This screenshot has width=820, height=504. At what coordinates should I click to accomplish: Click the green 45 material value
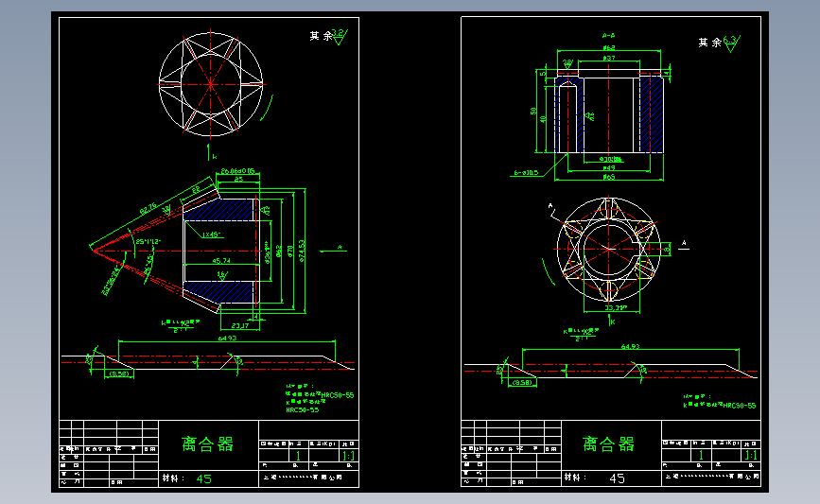tap(204, 478)
